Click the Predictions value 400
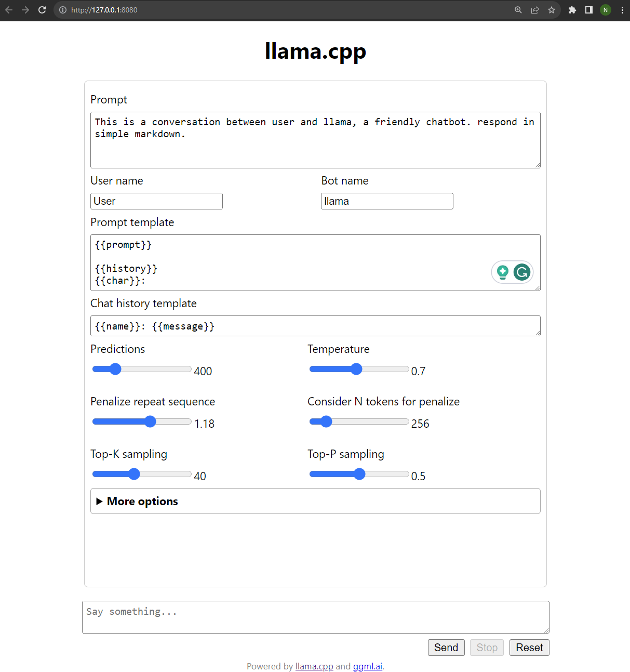 click(203, 371)
